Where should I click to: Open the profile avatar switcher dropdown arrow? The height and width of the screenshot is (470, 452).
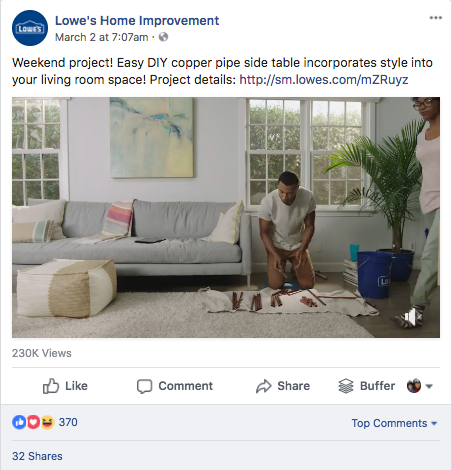pos(429,386)
